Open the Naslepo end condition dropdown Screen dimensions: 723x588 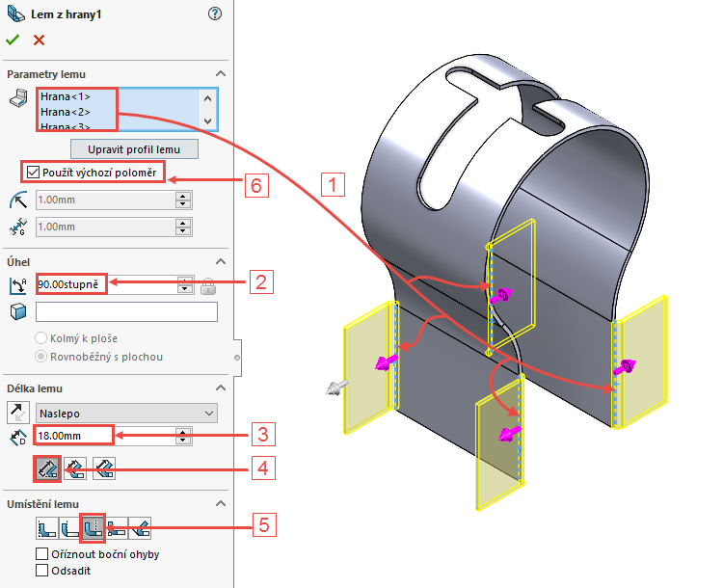click(127, 414)
